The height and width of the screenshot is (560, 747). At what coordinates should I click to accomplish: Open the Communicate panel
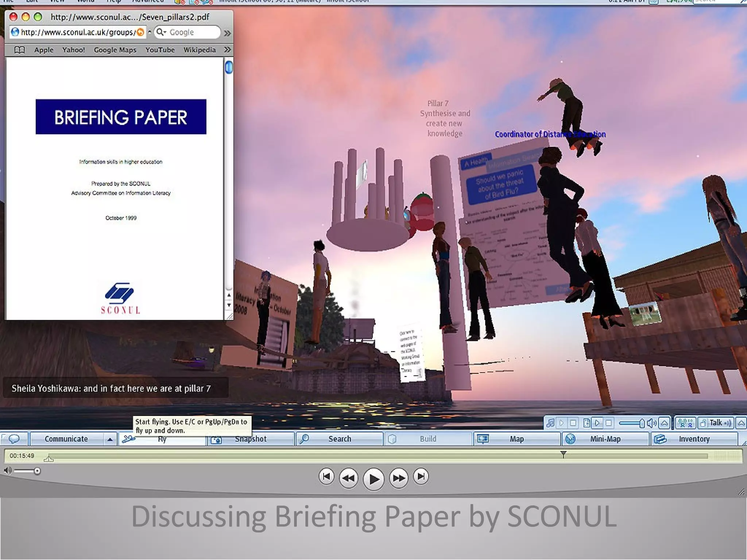point(66,439)
